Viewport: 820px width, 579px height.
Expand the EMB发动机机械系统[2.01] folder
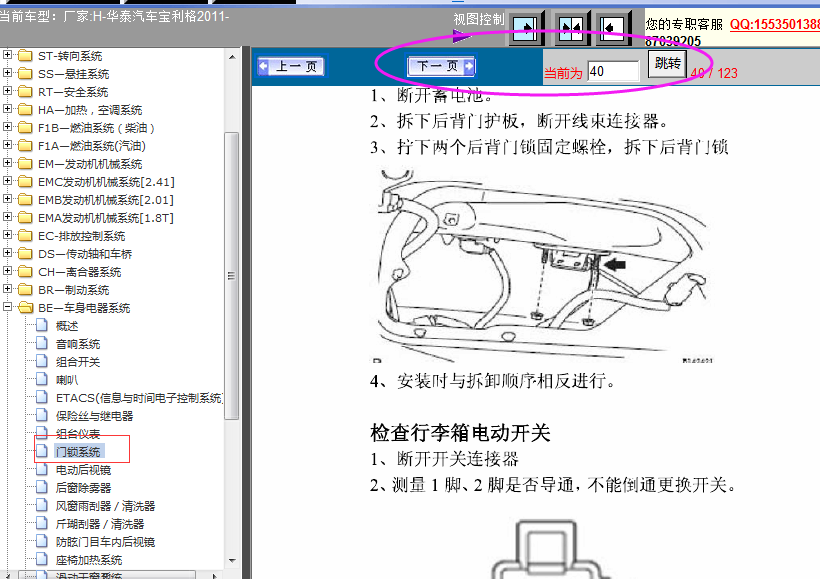(x=7, y=199)
